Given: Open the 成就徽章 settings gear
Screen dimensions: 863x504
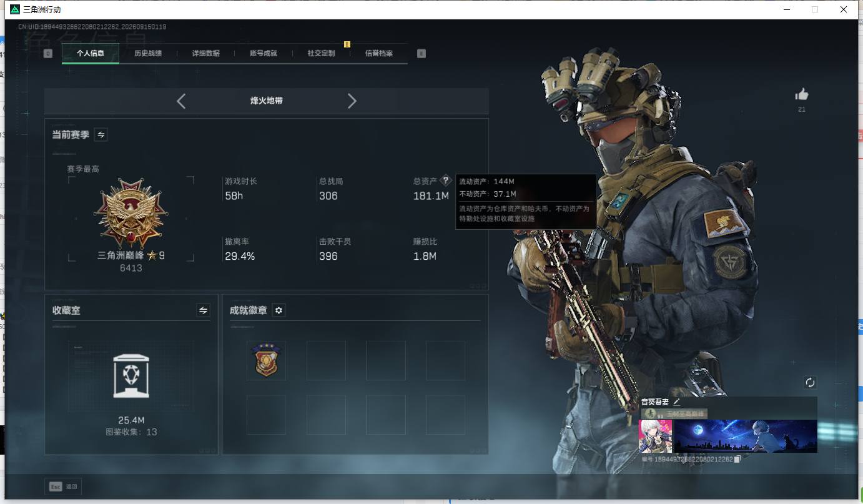Looking at the screenshot, I should [279, 310].
